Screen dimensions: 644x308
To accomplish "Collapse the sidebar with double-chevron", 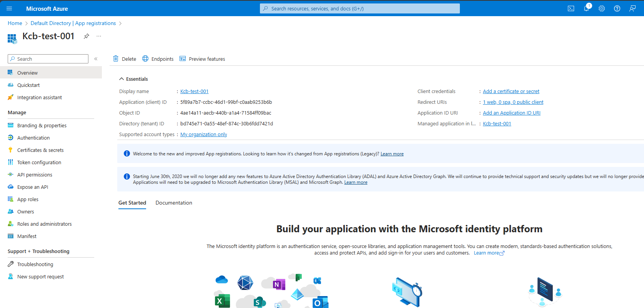I will click(96, 59).
